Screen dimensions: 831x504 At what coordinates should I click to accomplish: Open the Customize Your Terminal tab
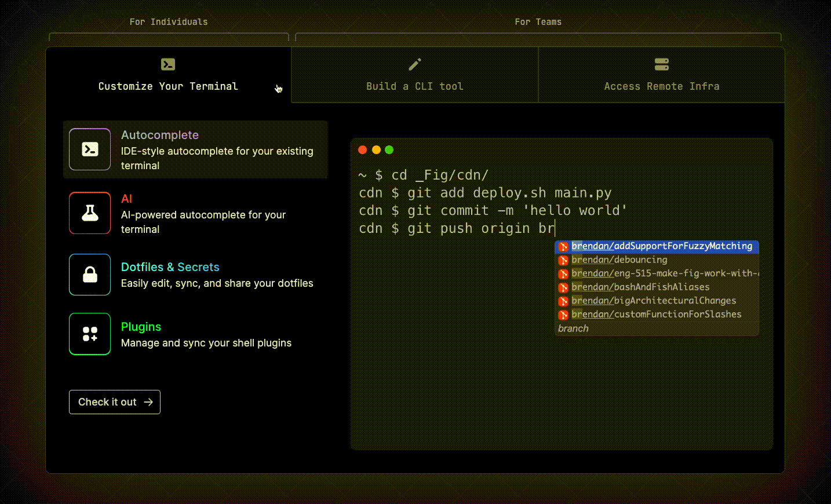(168, 75)
